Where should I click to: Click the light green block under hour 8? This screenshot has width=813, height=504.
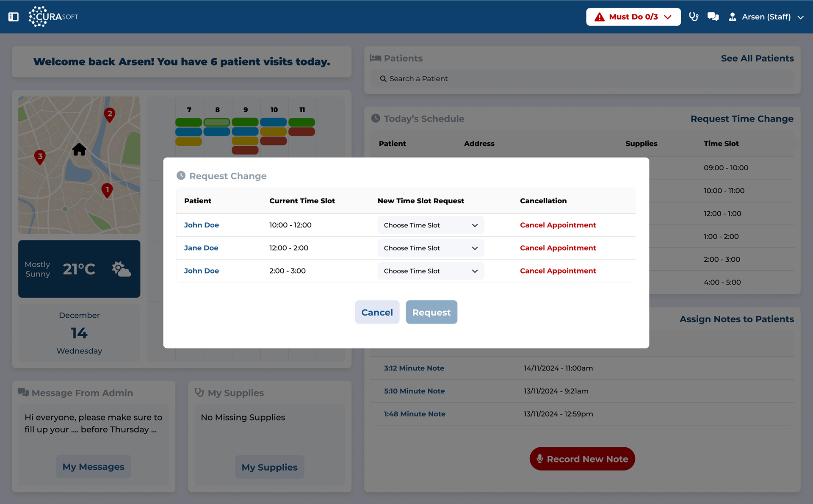coord(217,122)
